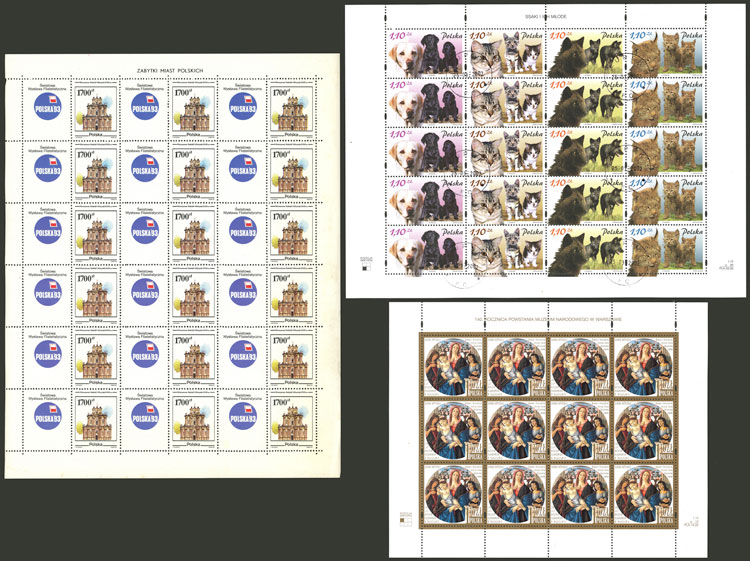The width and height of the screenshot is (750, 561).
Task: Click the Muzeum Narodowego sheet title text
Action: click(538, 320)
